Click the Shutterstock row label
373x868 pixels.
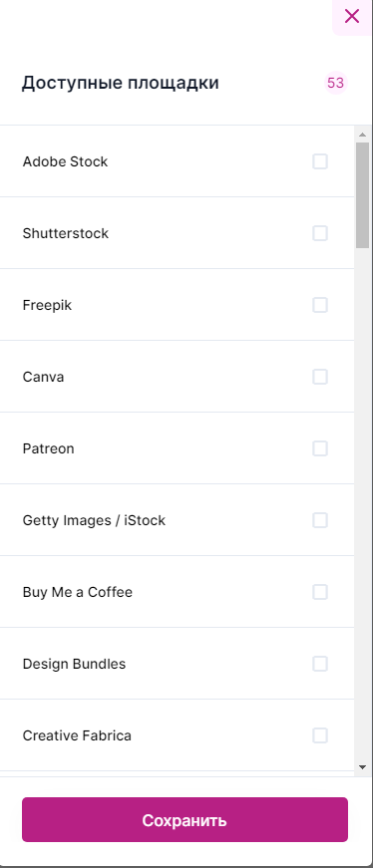point(66,233)
